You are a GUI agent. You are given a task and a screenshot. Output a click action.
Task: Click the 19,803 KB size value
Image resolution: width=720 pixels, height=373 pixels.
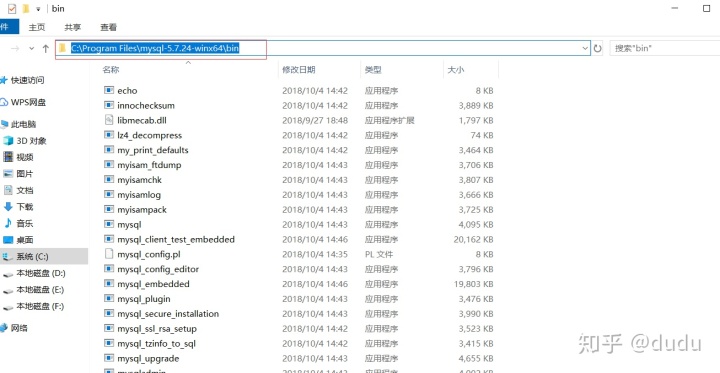(473, 284)
